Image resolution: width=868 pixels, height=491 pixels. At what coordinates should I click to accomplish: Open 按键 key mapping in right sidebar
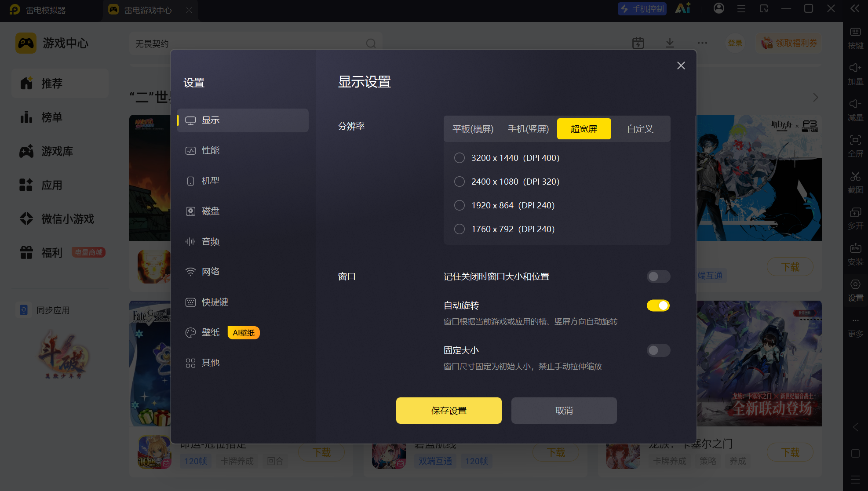coord(856,38)
